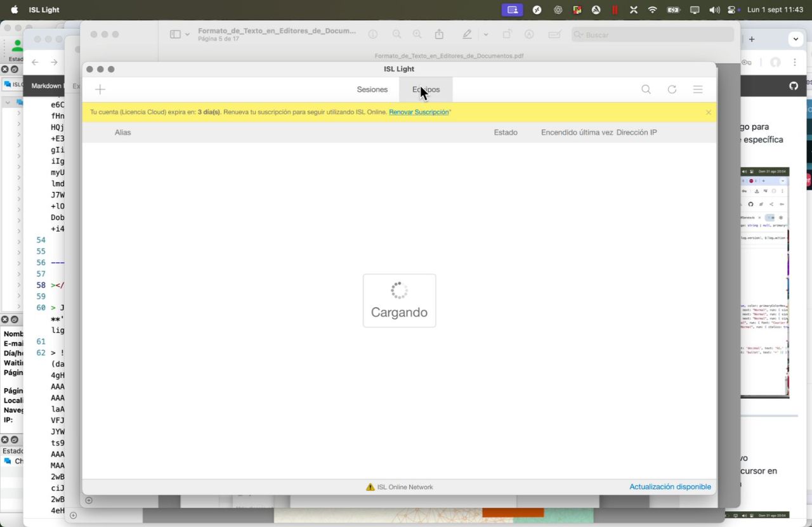Open the Wi-Fi menu bar icon
812x527 pixels.
652,10
